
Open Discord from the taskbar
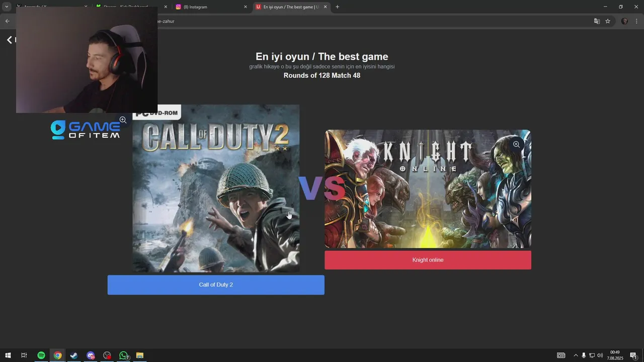pos(91,355)
